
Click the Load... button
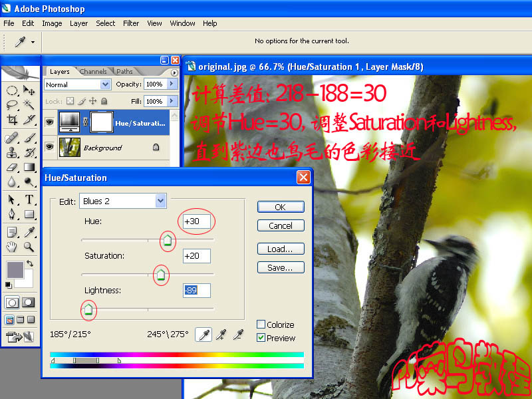click(x=281, y=249)
